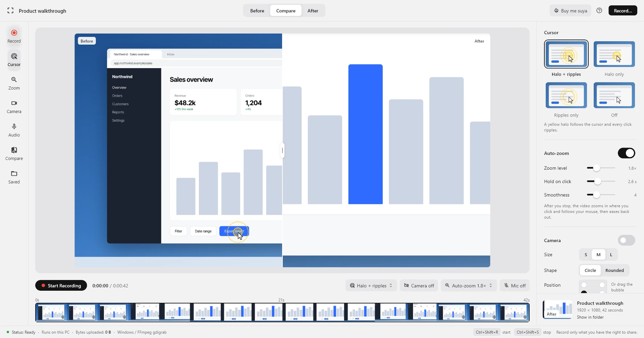Enable the Camera switch

pos(627,240)
